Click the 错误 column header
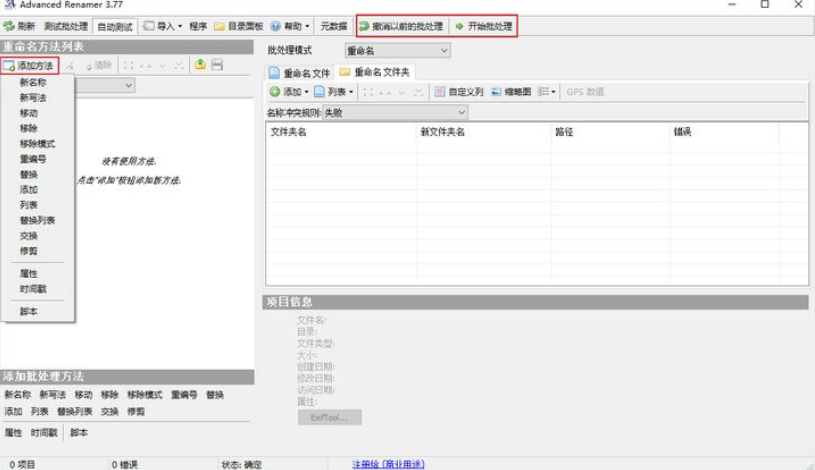815x470 pixels. (724, 132)
